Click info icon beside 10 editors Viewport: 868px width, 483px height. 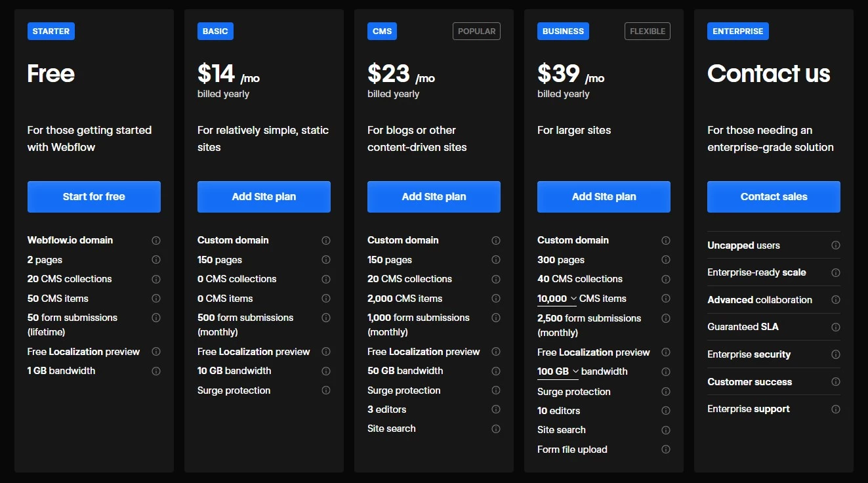pyautogui.click(x=666, y=411)
